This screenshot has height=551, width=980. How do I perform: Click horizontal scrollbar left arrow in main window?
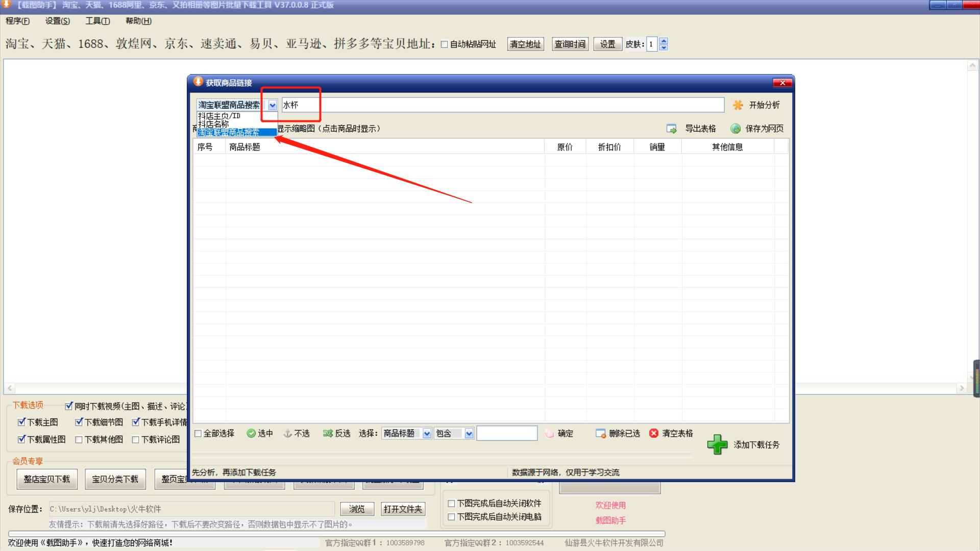10,388
